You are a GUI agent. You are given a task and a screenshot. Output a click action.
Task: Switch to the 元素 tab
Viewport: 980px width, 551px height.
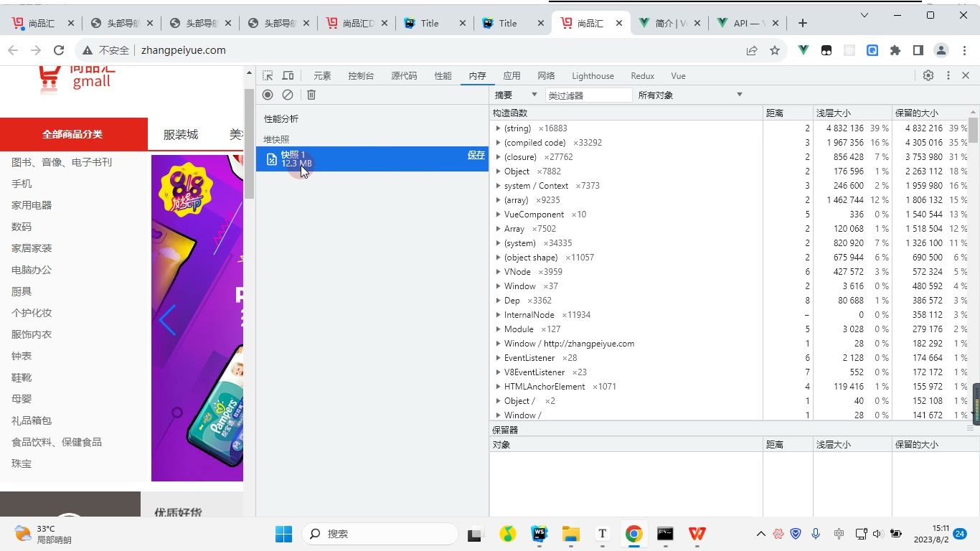[322, 76]
